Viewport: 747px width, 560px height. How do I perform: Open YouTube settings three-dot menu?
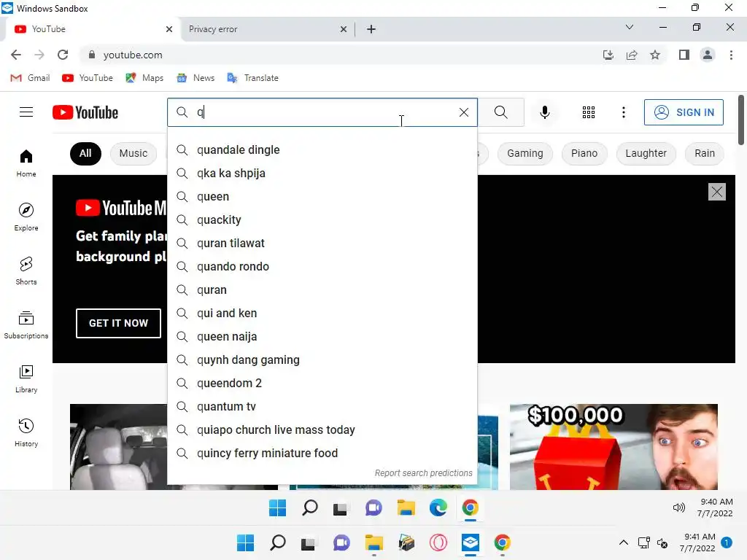coord(623,112)
